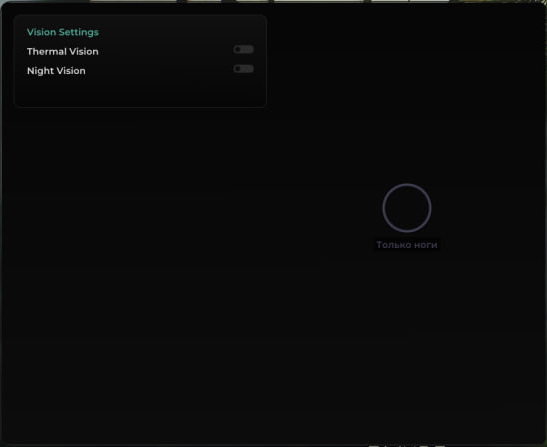This screenshot has width=547, height=447.
Task: Turn on the Night Vision switch
Action: coord(243,69)
